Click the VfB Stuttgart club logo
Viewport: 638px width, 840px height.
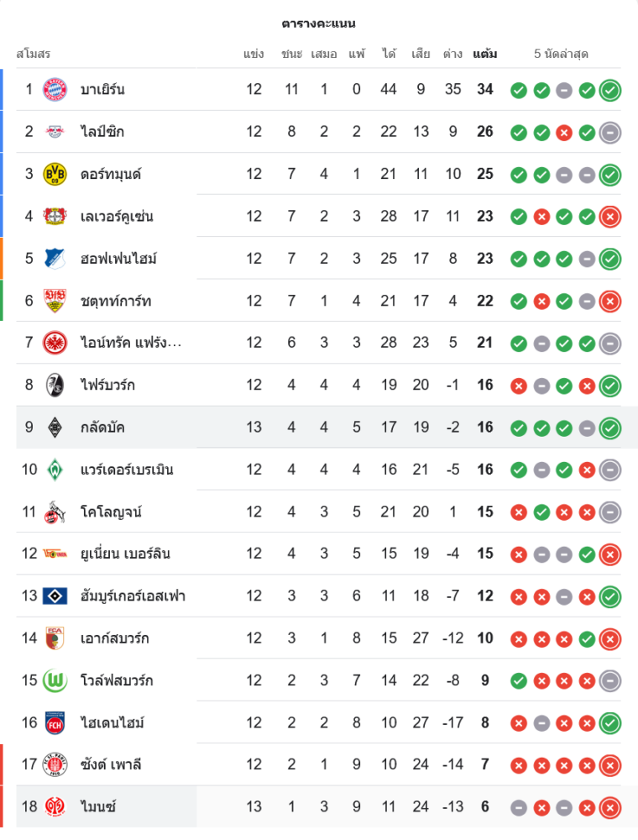tap(55, 301)
